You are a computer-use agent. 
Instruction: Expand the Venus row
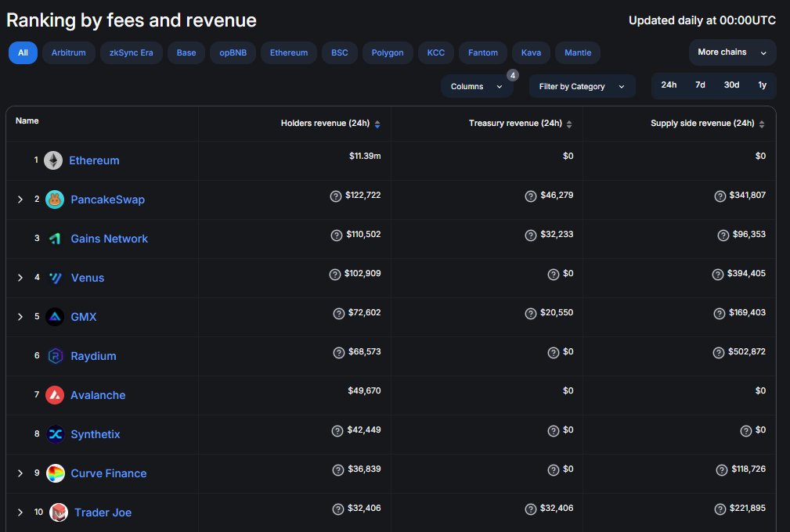(x=20, y=277)
